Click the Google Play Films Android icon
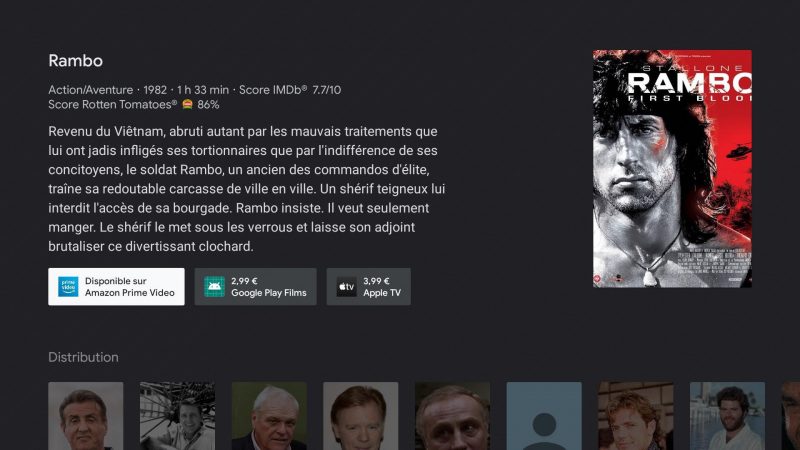This screenshot has width=800, height=450. (x=214, y=287)
